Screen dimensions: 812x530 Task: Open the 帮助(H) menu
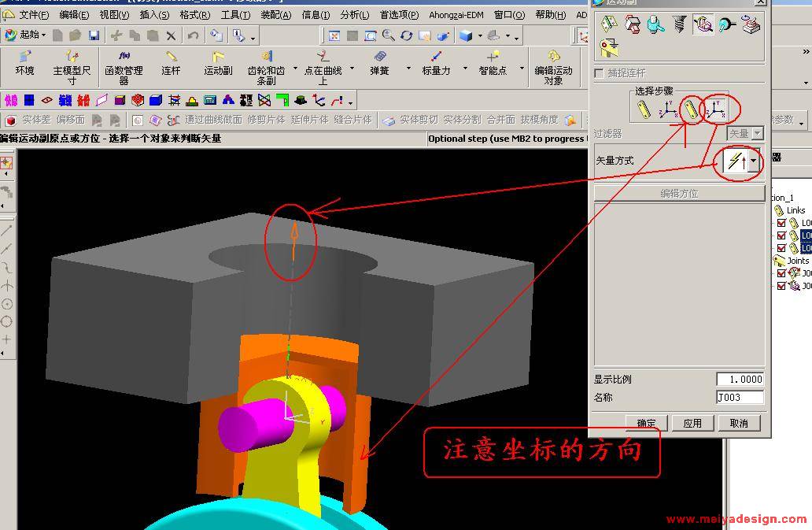(551, 15)
